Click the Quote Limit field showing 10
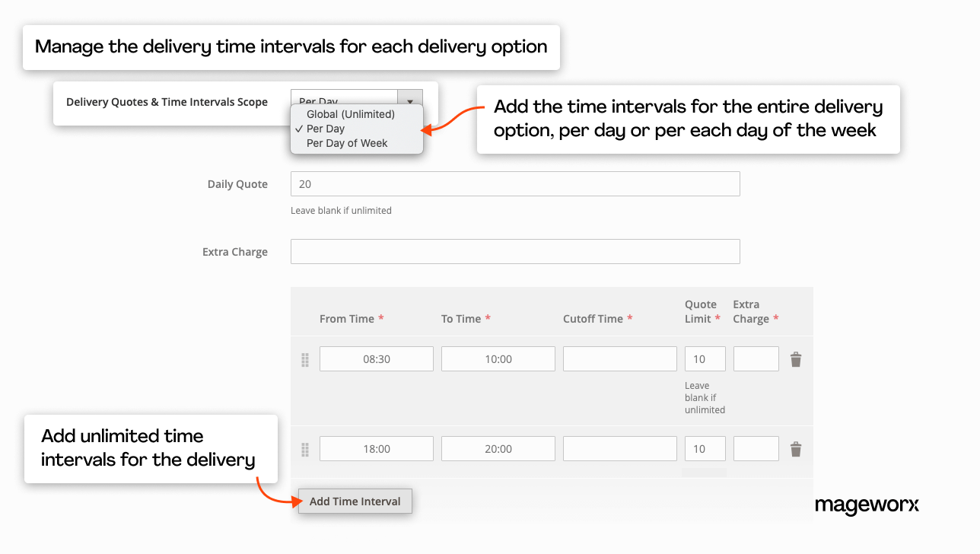 tap(705, 358)
